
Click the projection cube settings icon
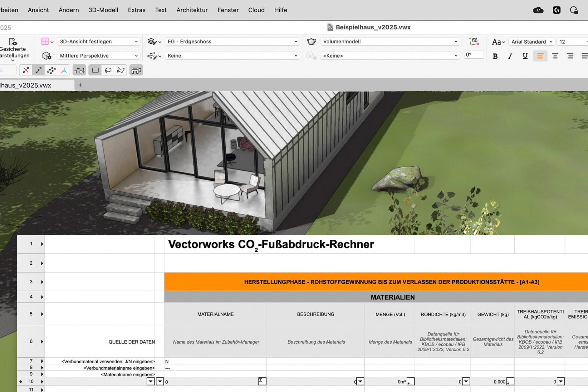coord(47,56)
